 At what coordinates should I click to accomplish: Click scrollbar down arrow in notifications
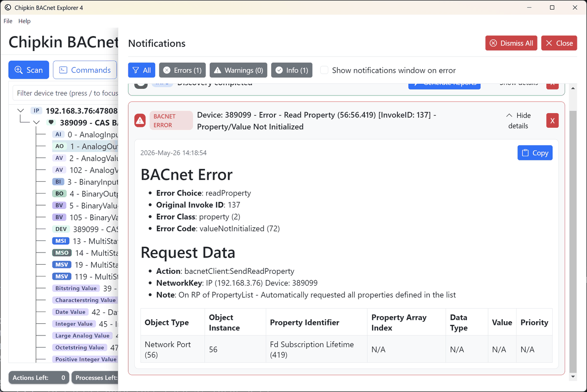(x=573, y=377)
